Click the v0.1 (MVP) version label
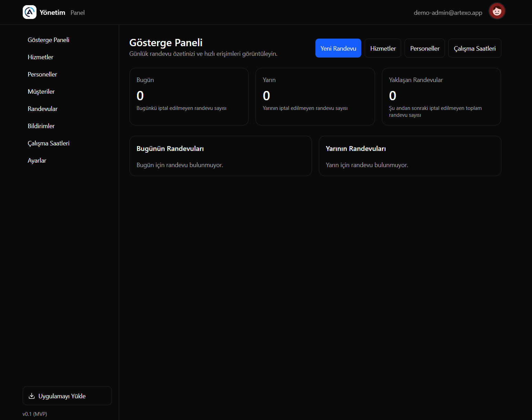 pyautogui.click(x=35, y=414)
